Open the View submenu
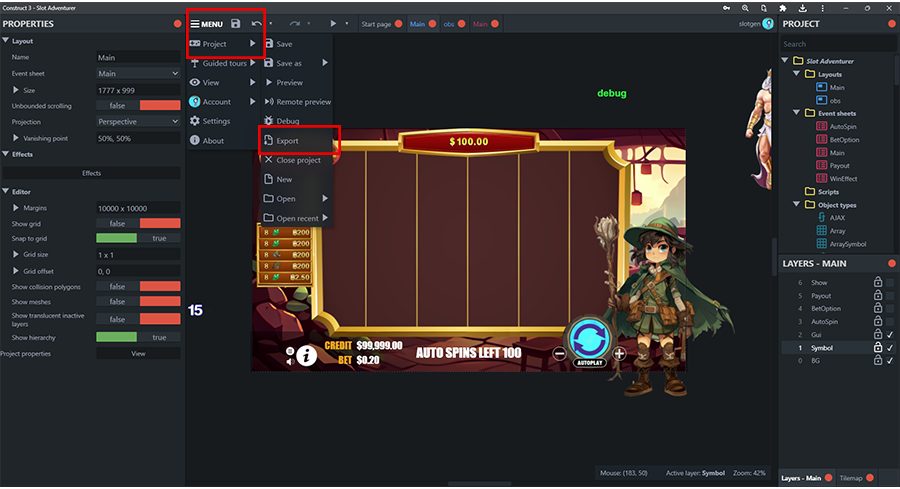Viewport: 900px width, 489px height. [x=223, y=83]
